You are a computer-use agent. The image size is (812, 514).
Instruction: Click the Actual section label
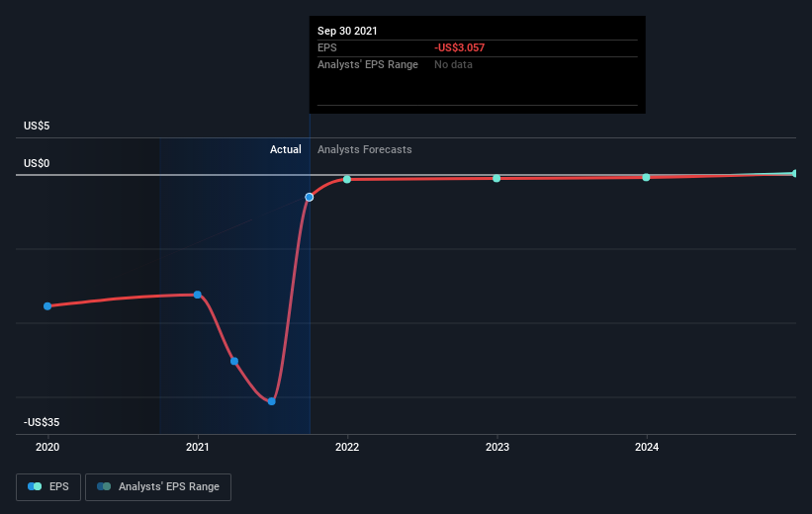[286, 149]
